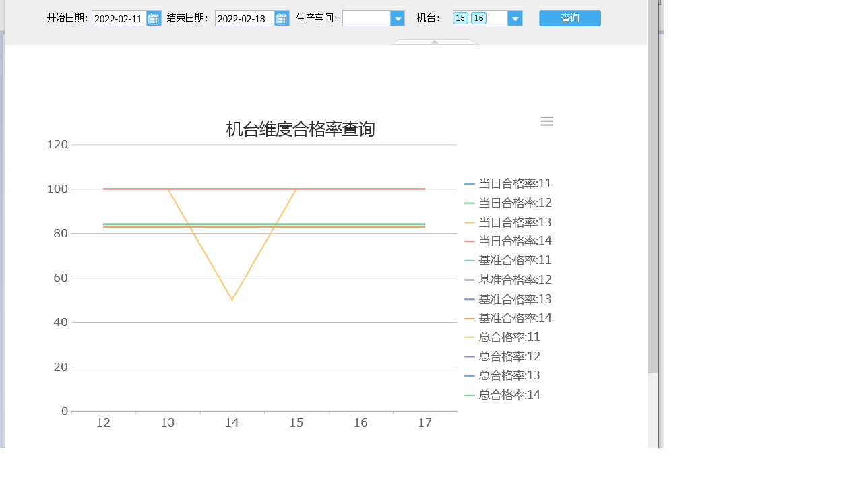
Task: Focus the 开始日期 input 2022-02-11
Action: coord(119,19)
